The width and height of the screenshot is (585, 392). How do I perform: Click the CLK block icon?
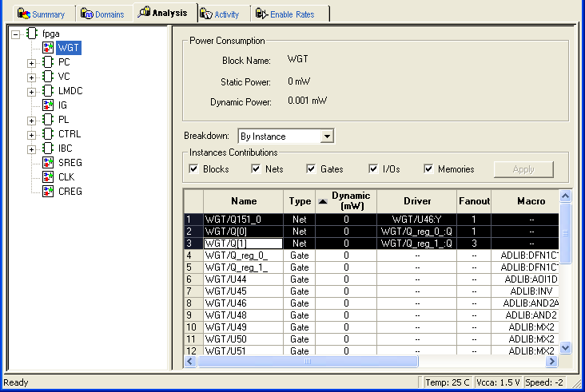(48, 176)
